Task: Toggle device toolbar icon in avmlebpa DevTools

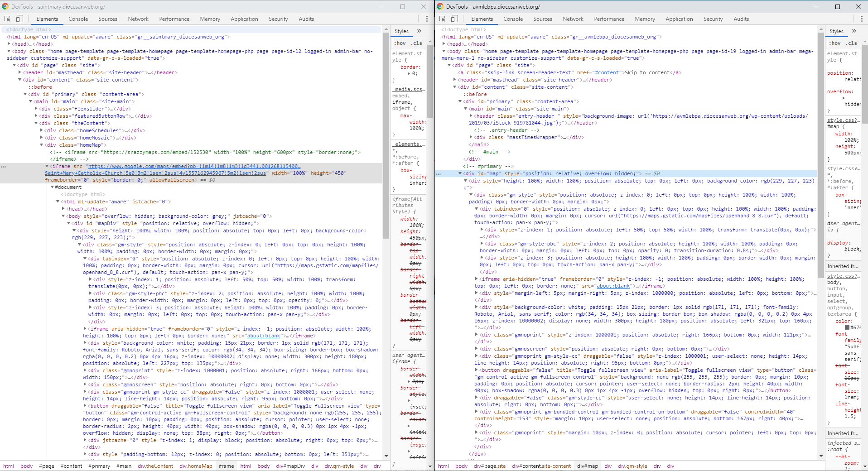Action: pyautogui.click(x=454, y=19)
